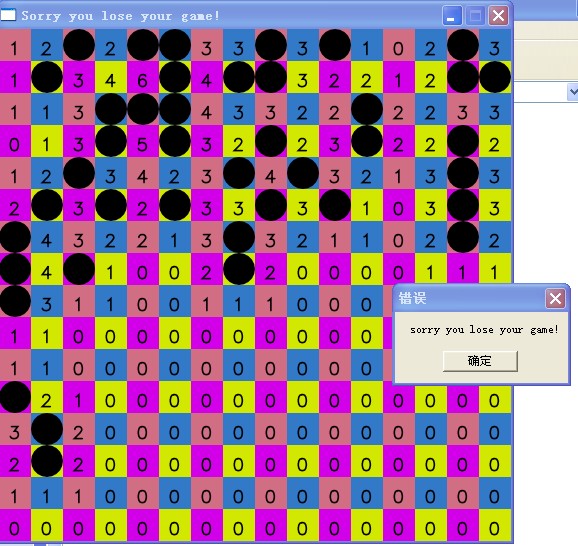The height and width of the screenshot is (546, 578).
Task: Minimize the 'Sorry you lose your game!' window
Action: 452,16
